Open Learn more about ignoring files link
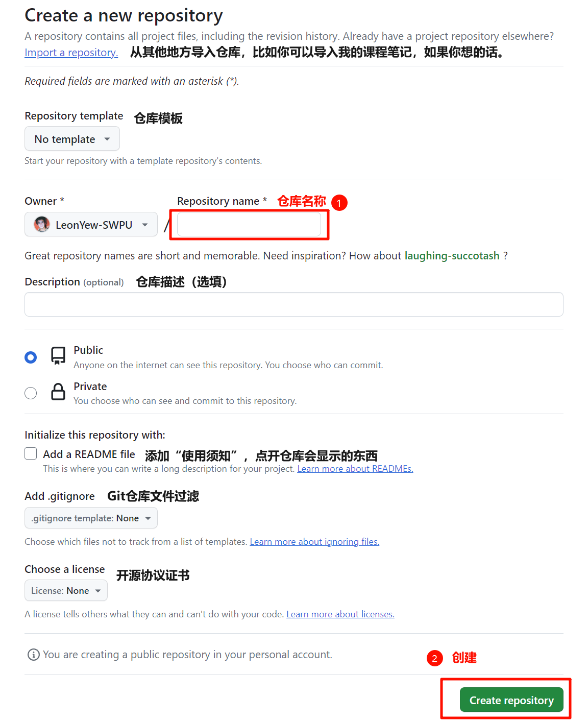 [314, 542]
